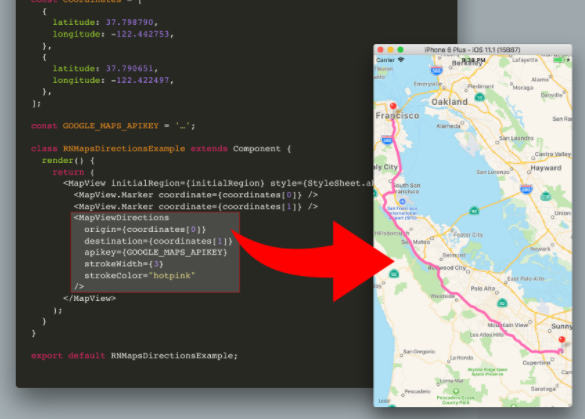Viewport: 585px width, 419px height.
Task: Tap the Danville map label
Action: point(551,95)
